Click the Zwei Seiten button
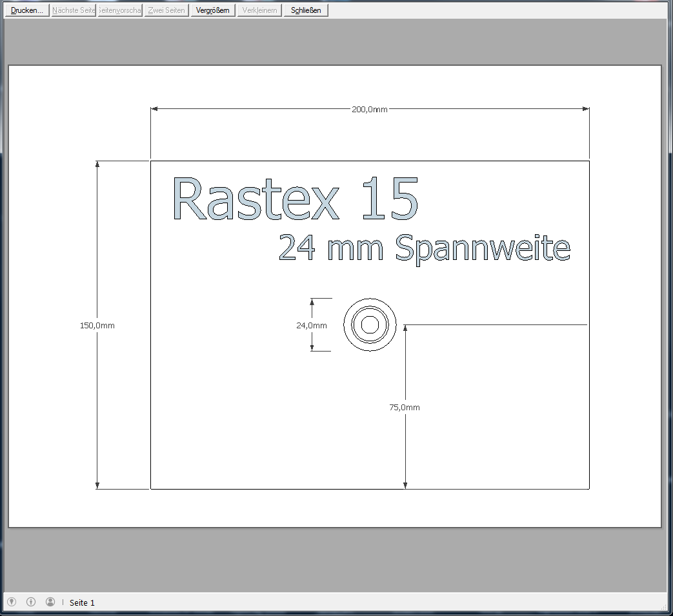 click(x=166, y=10)
